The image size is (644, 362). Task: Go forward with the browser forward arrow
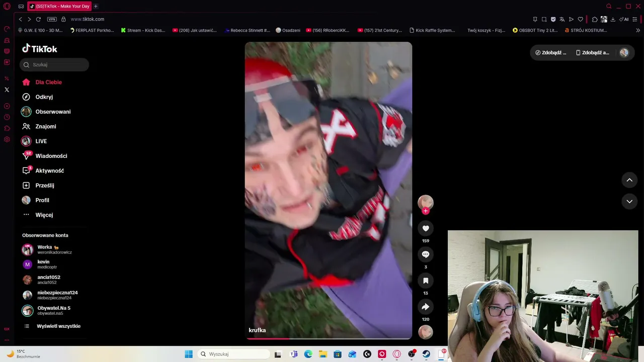point(29,19)
